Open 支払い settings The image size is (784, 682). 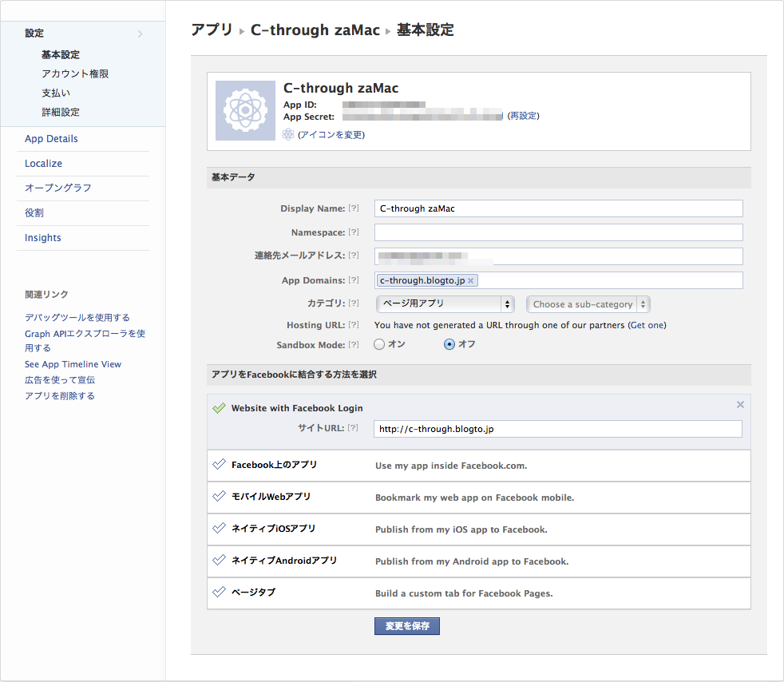[x=56, y=93]
